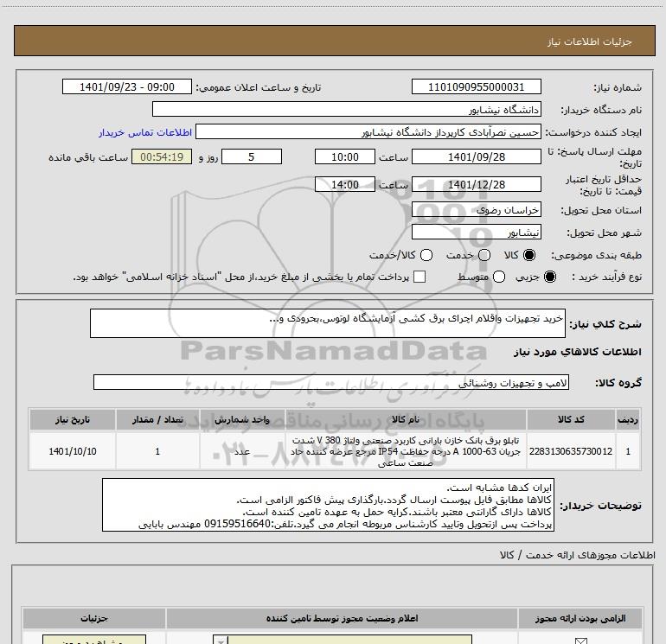
Task: Click the item name تابلو برق بانک خازن cell
Action: [x=406, y=451]
